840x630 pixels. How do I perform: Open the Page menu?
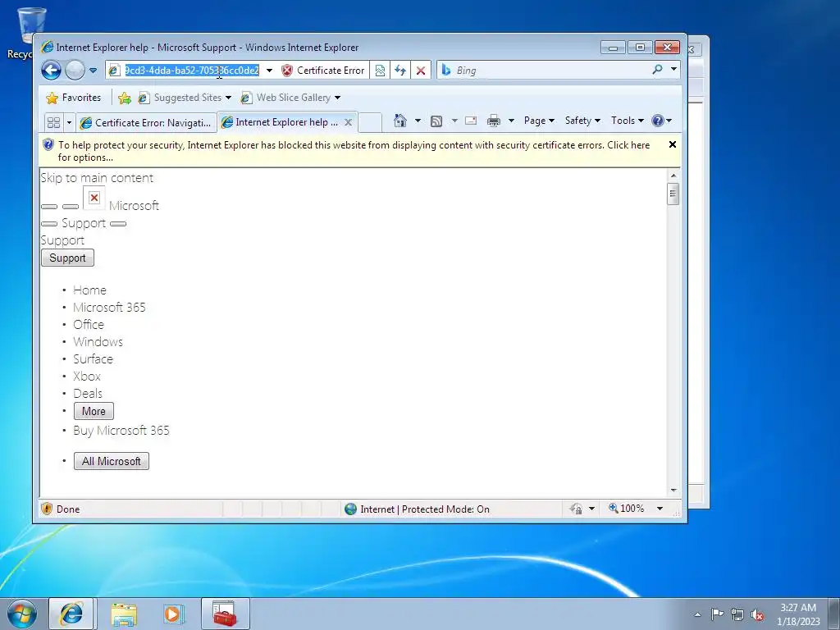(x=539, y=121)
